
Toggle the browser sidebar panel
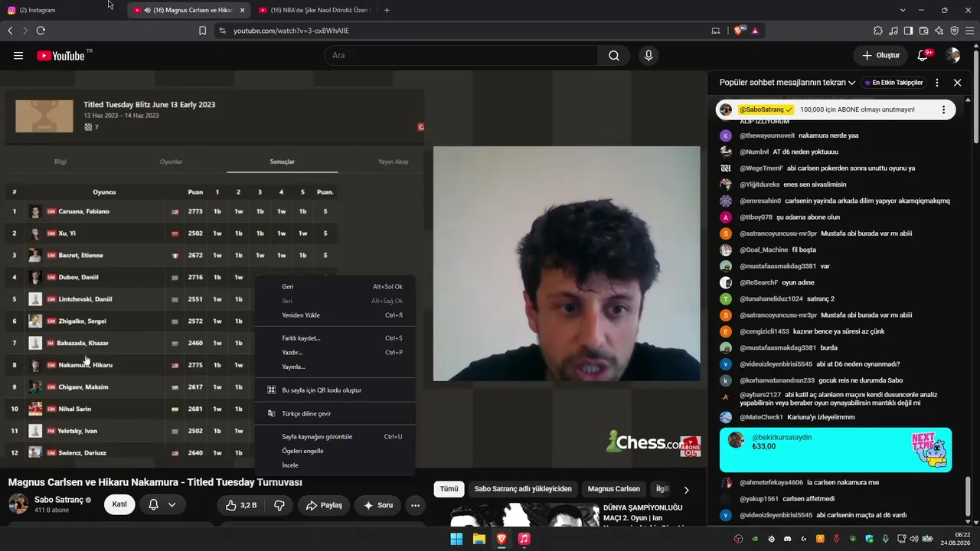[908, 31]
